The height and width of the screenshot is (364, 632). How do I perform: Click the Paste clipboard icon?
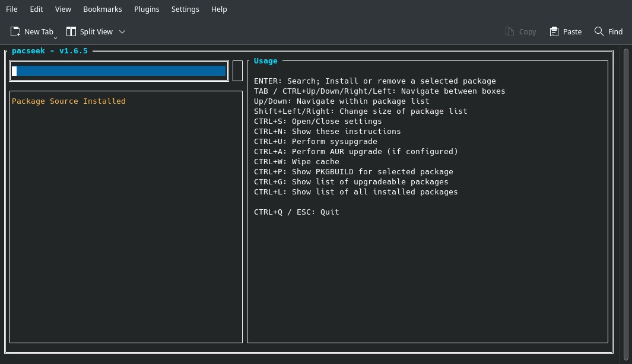(554, 31)
